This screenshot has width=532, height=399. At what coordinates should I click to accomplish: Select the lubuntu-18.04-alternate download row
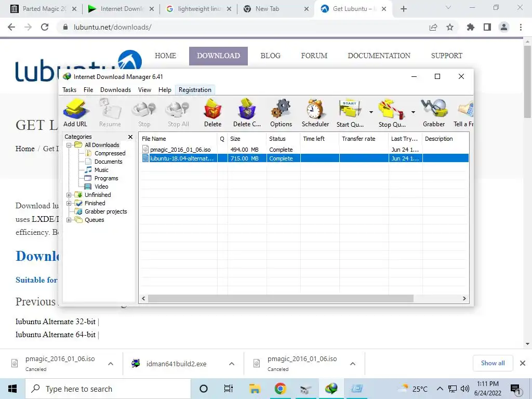[304, 158]
